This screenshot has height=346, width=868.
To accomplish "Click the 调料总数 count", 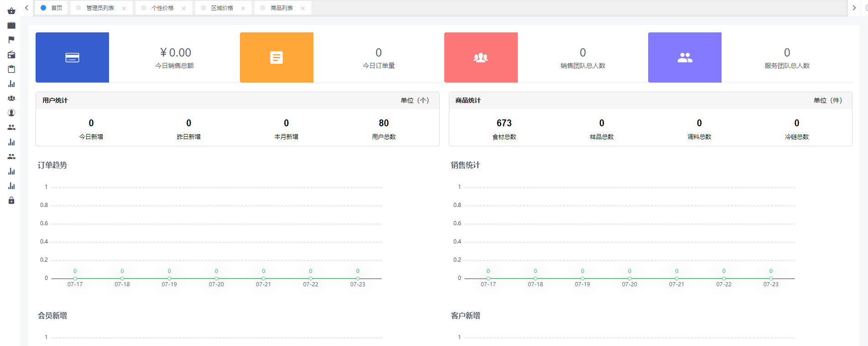I will coord(699,123).
